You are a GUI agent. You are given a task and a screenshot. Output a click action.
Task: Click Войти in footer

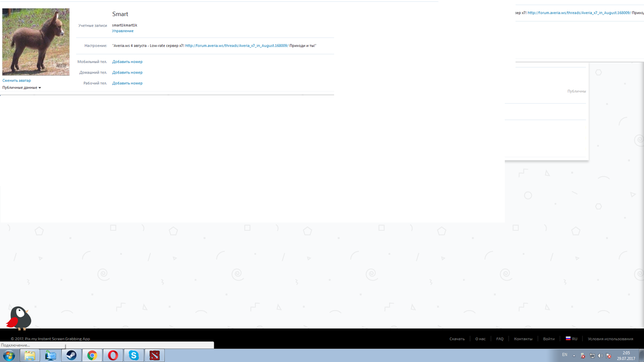549,339
